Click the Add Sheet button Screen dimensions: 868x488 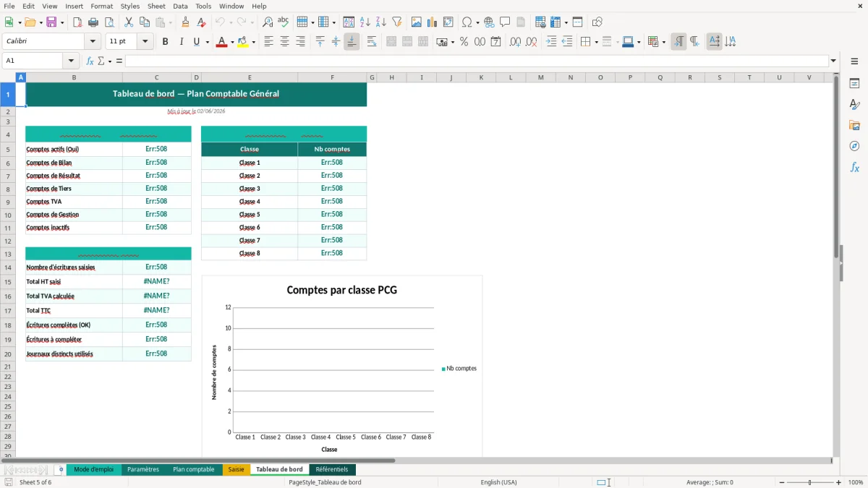[x=61, y=469]
